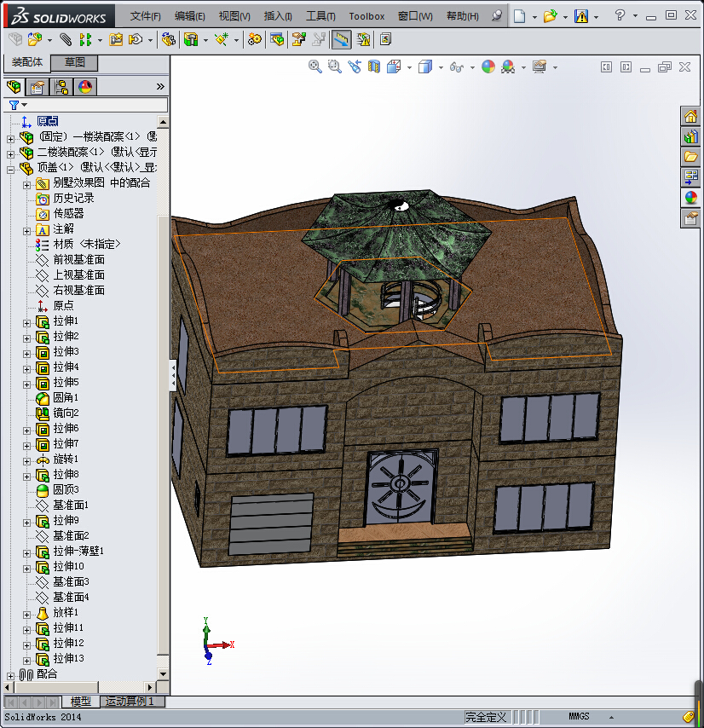Open the DisplayManager tab in left panel
This screenshot has width=704, height=728.
click(x=85, y=86)
